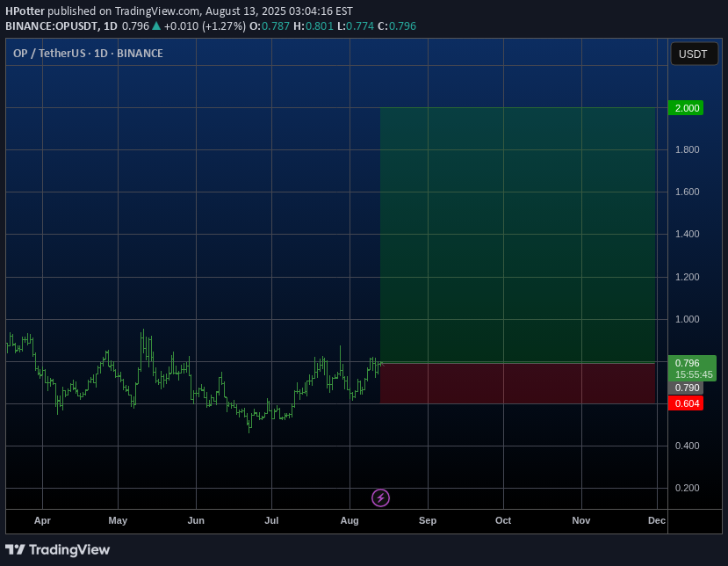Click the low value L:0.774
The image size is (728, 566).
coord(356,26)
